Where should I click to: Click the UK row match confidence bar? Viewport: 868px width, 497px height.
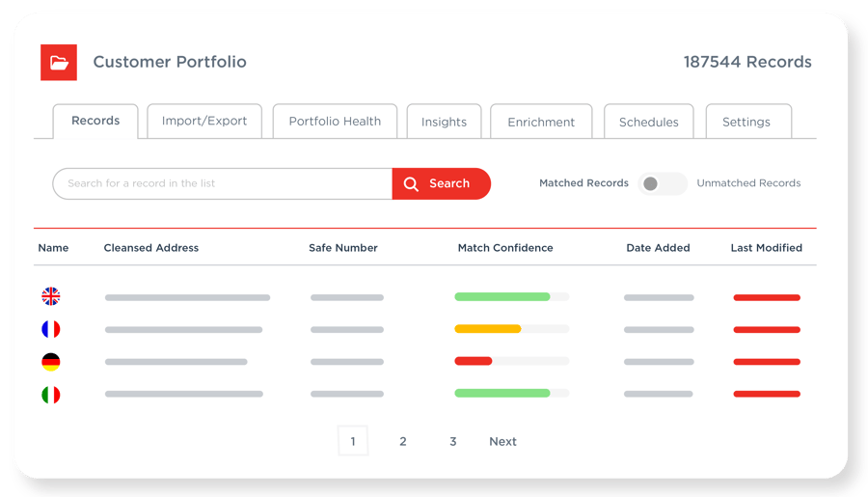point(511,297)
